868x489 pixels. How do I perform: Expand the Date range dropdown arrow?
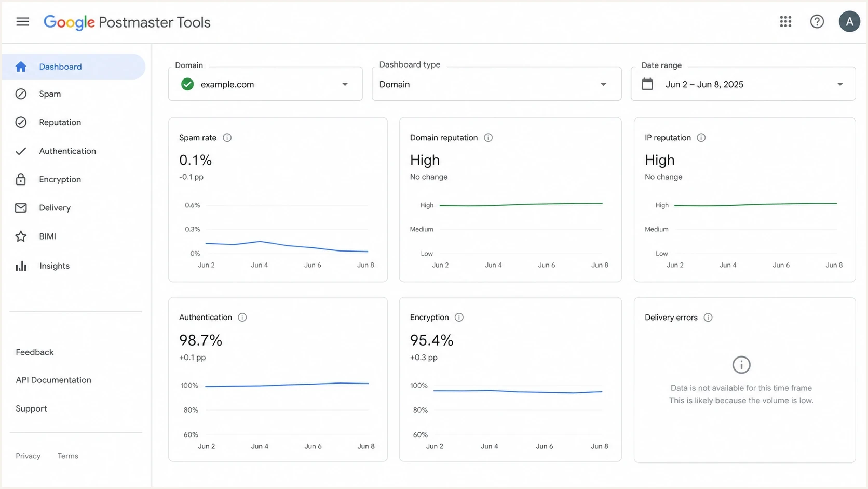click(840, 84)
